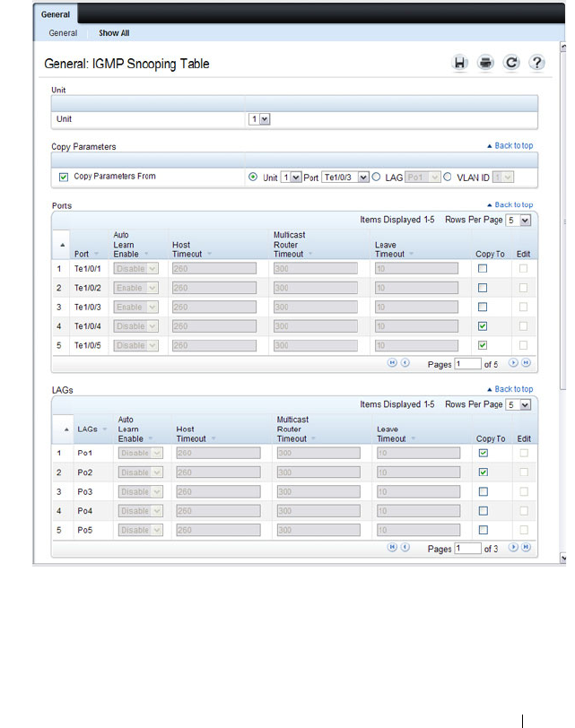Open the LAG dropdown showing Po1
This screenshot has width=575, height=728.
423,178
